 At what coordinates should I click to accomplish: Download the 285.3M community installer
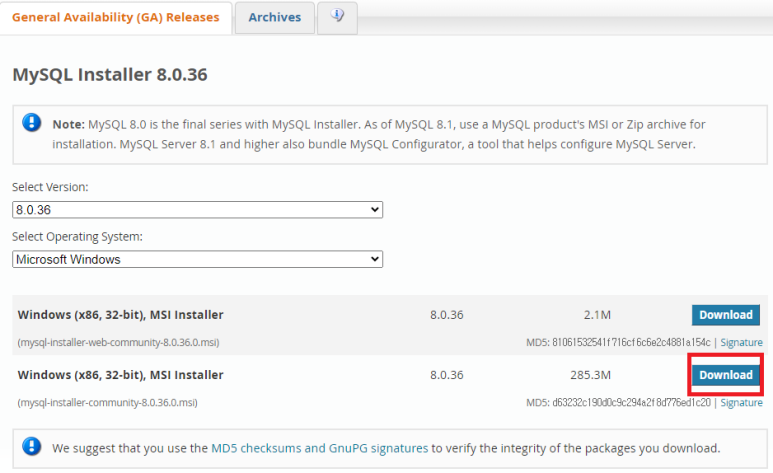(x=726, y=375)
